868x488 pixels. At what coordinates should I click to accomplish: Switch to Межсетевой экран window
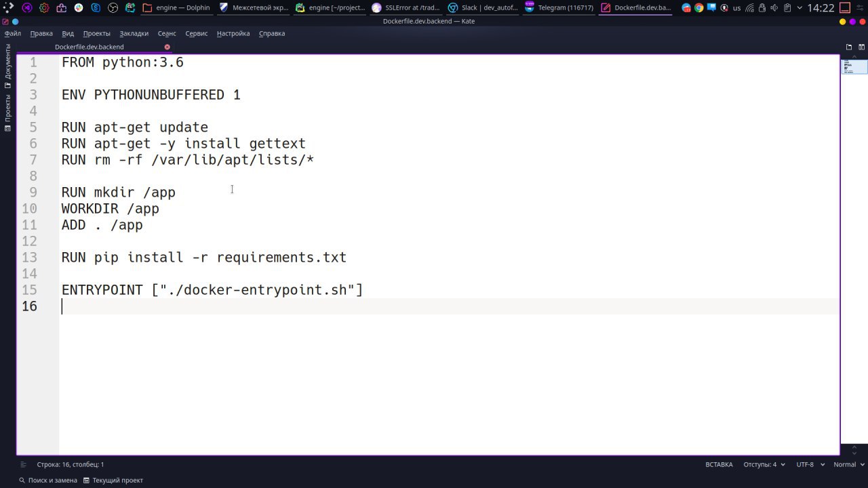click(x=254, y=8)
